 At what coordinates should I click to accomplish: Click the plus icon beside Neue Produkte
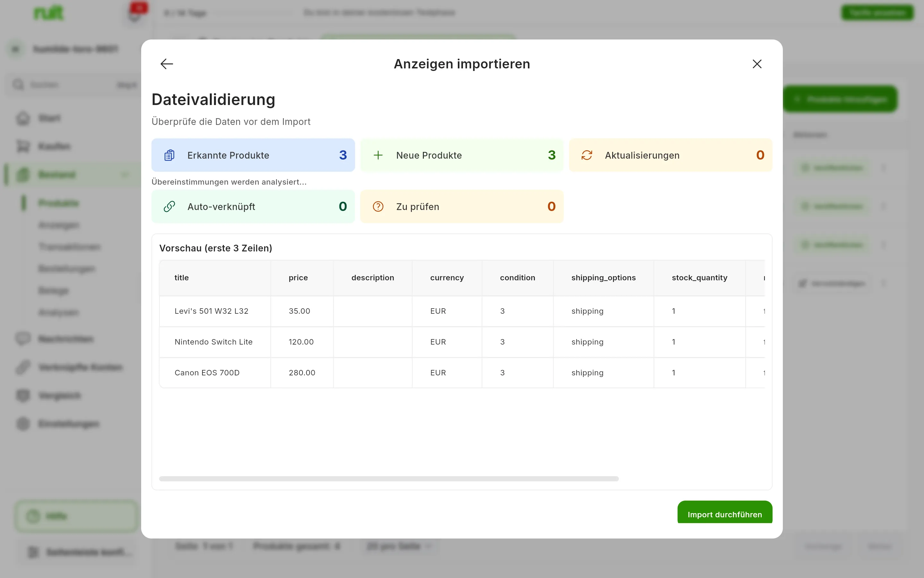point(378,155)
